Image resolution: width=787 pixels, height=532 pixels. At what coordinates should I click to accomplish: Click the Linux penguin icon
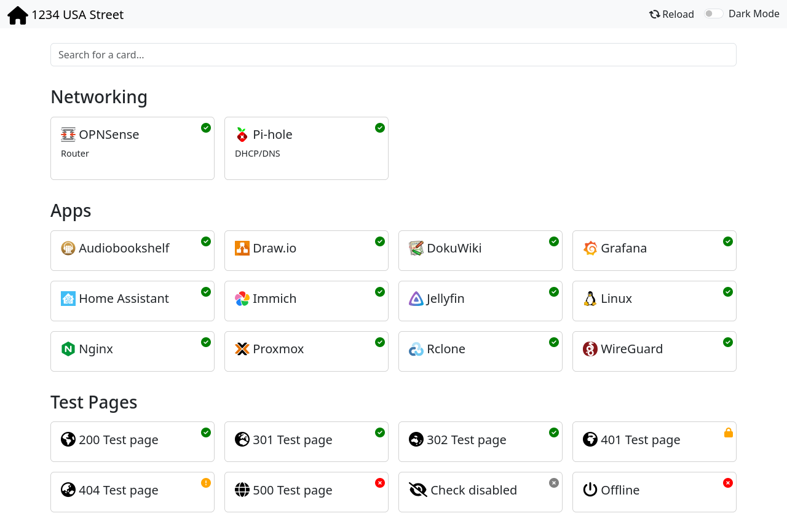[590, 299]
